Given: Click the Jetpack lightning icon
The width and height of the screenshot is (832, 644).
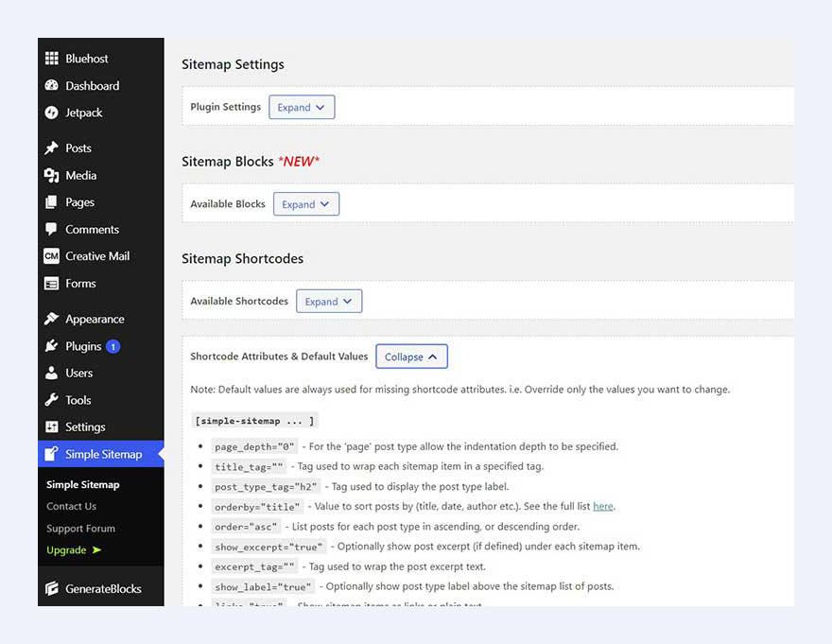Looking at the screenshot, I should coord(51,113).
